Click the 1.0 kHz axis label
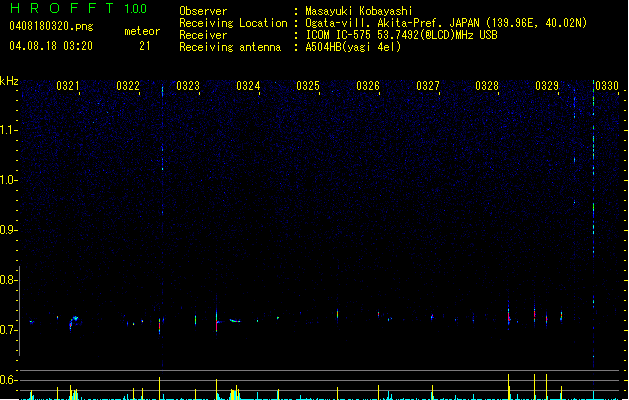629x400 pixels. pyautogui.click(x=8, y=180)
